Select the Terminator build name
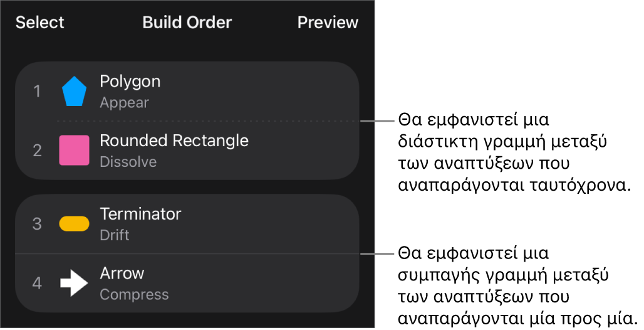 tap(140, 214)
